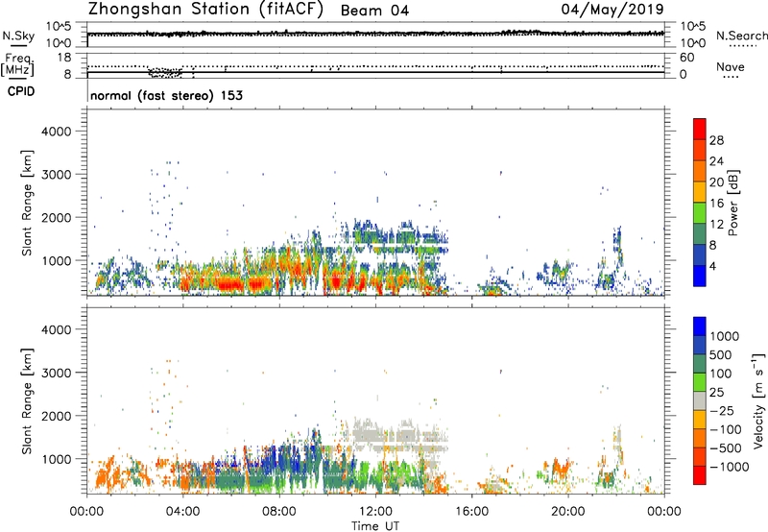This screenshot has height=532, width=768.
Task: Click the 'Slant Range [km]' label of power panel
Action: tap(27, 203)
